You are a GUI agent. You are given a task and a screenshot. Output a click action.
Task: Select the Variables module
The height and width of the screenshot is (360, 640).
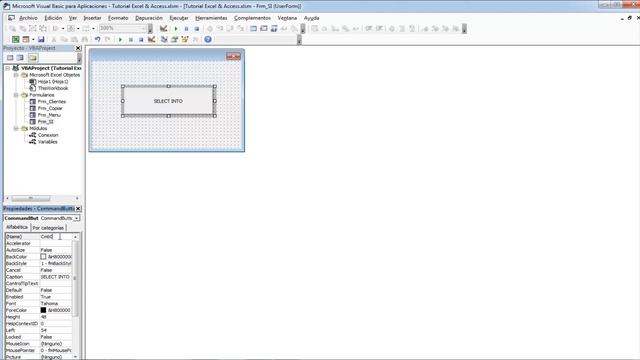click(47, 142)
